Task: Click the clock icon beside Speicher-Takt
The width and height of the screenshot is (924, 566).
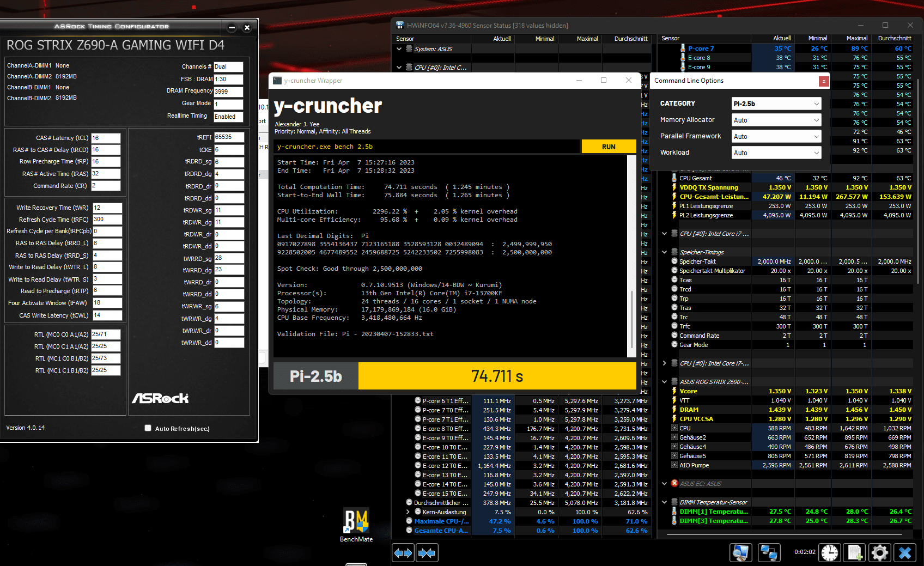Action: [x=674, y=261]
